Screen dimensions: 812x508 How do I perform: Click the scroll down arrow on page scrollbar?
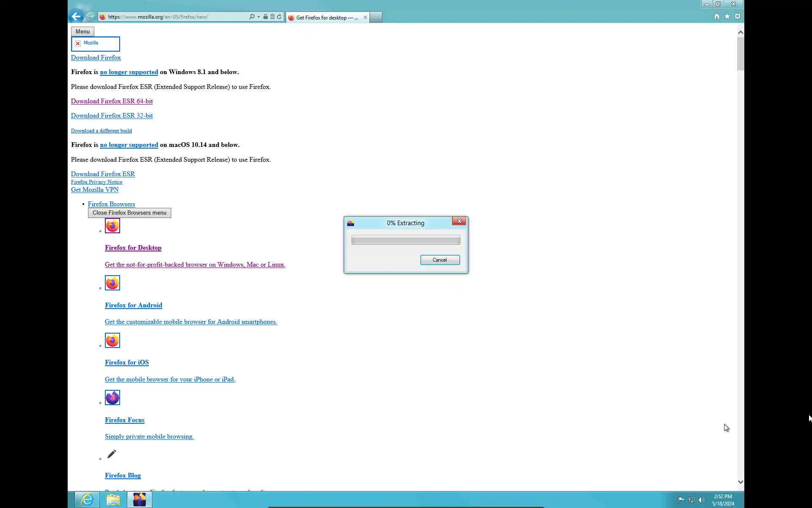coord(740,482)
